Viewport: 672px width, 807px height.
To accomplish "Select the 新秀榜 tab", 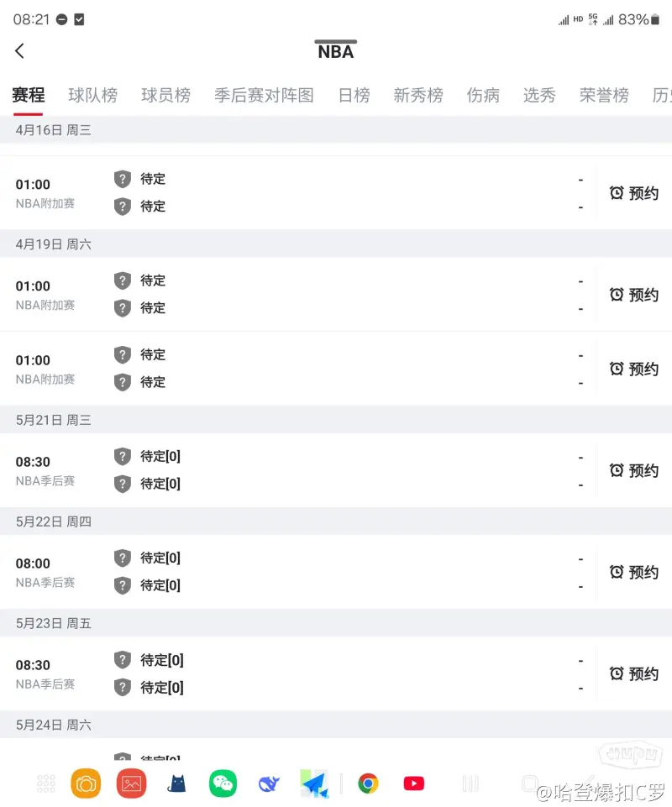I will pos(418,96).
